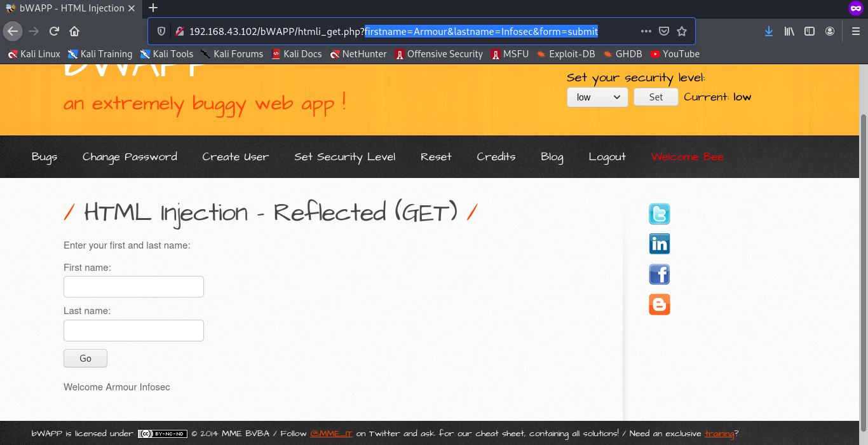Open a new browser tab

(153, 8)
